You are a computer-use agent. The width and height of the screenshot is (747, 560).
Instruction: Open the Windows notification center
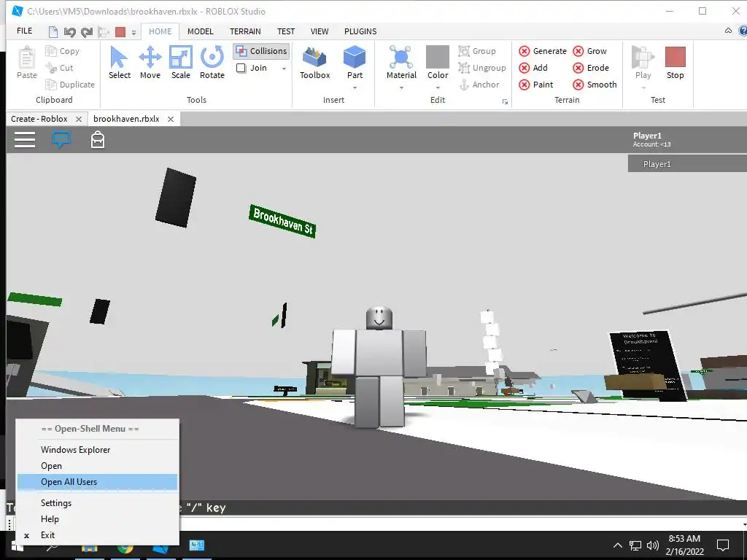pos(723,545)
